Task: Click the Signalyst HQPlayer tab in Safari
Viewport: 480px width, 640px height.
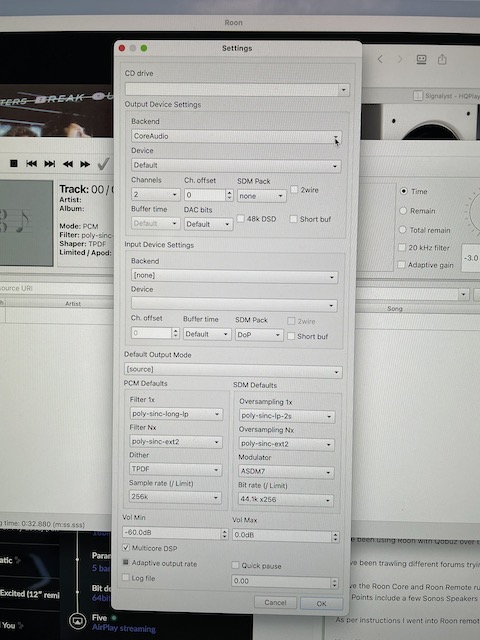Action: coord(447,96)
